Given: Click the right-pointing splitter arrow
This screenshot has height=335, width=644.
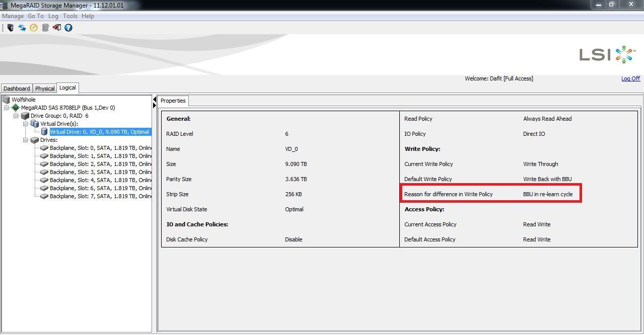Looking at the screenshot, I should pyautogui.click(x=155, y=105).
